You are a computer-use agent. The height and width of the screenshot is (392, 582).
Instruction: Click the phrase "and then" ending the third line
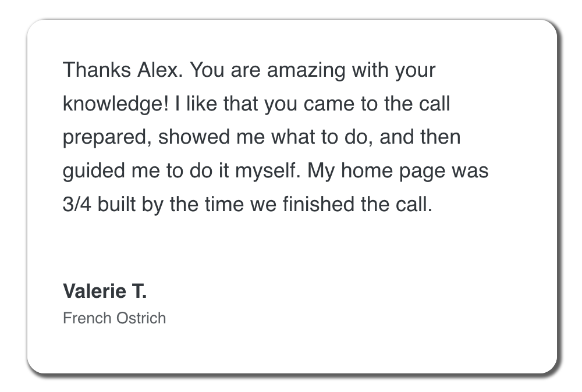(x=420, y=137)
